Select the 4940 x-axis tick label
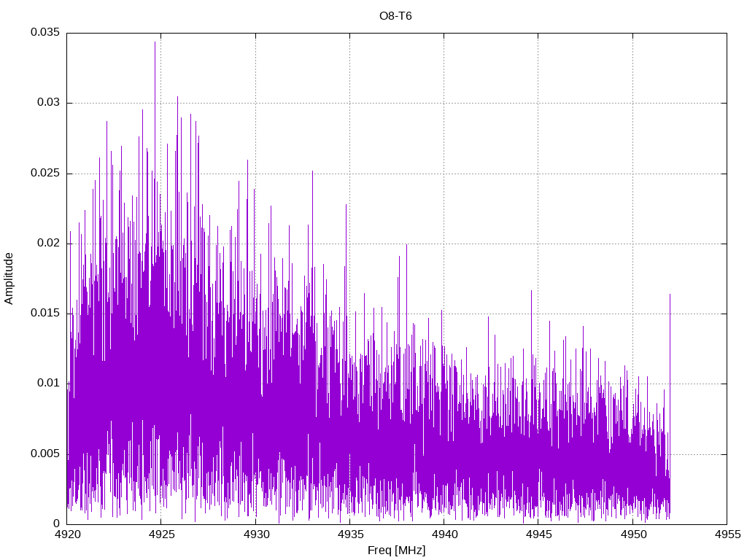The width and height of the screenshot is (747, 560). click(x=444, y=534)
